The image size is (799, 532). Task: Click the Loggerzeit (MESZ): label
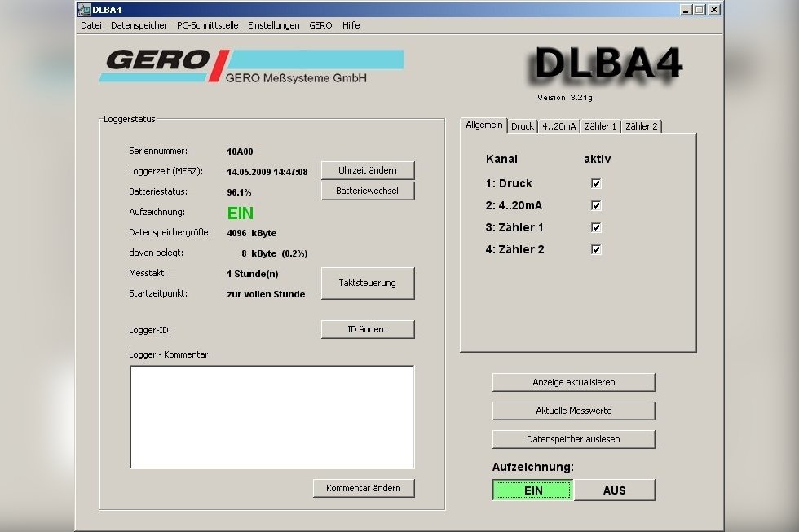166,172
